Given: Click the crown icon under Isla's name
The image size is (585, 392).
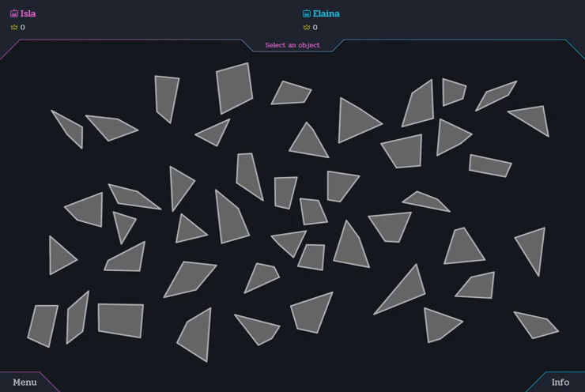Looking at the screenshot, I should point(14,27).
